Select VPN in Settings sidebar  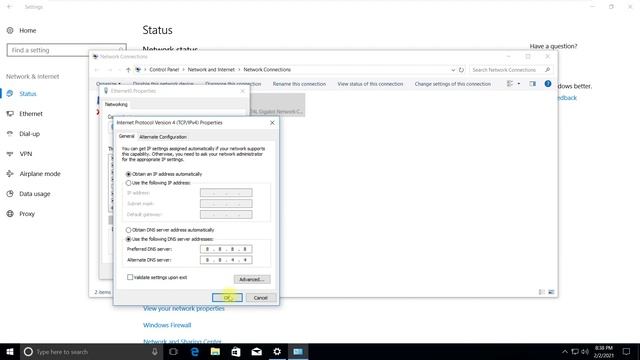point(25,154)
